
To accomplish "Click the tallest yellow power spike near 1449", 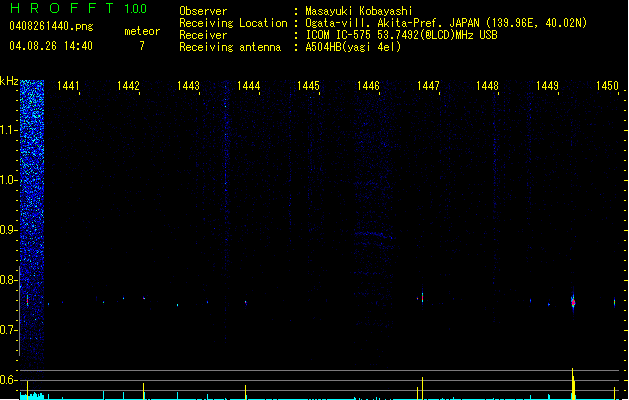I will pos(573,384).
